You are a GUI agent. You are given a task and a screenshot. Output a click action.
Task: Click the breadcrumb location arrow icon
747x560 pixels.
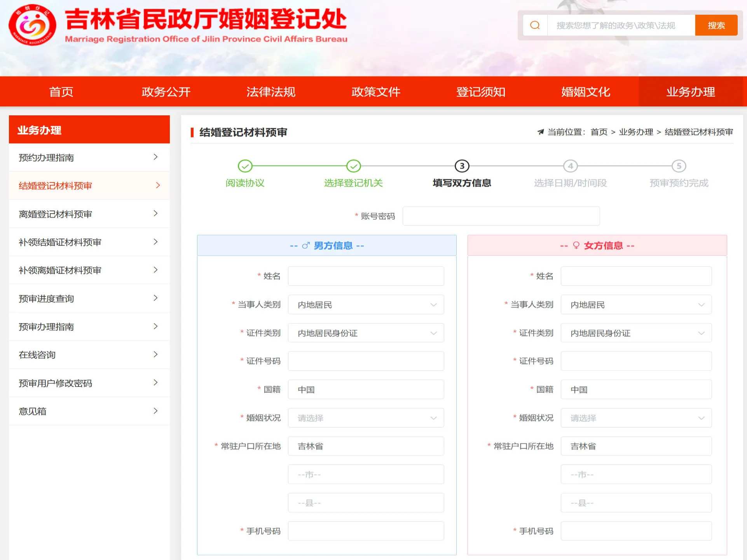(x=540, y=132)
